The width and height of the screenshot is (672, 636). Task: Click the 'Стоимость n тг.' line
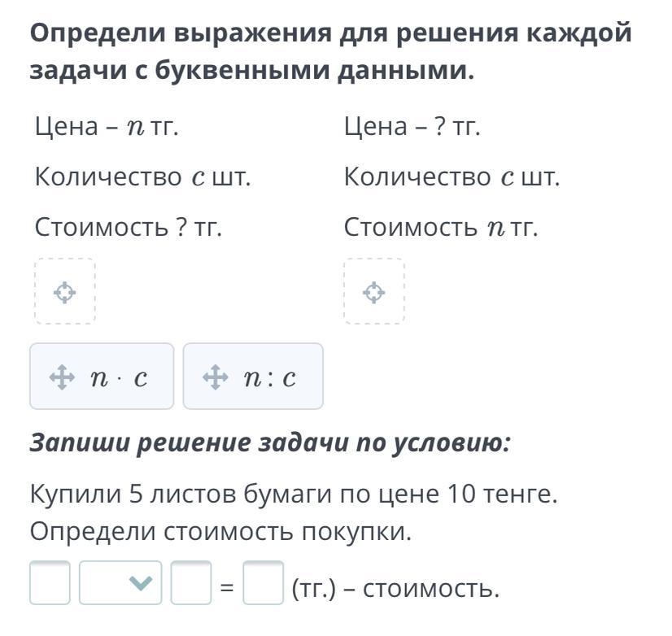click(441, 228)
